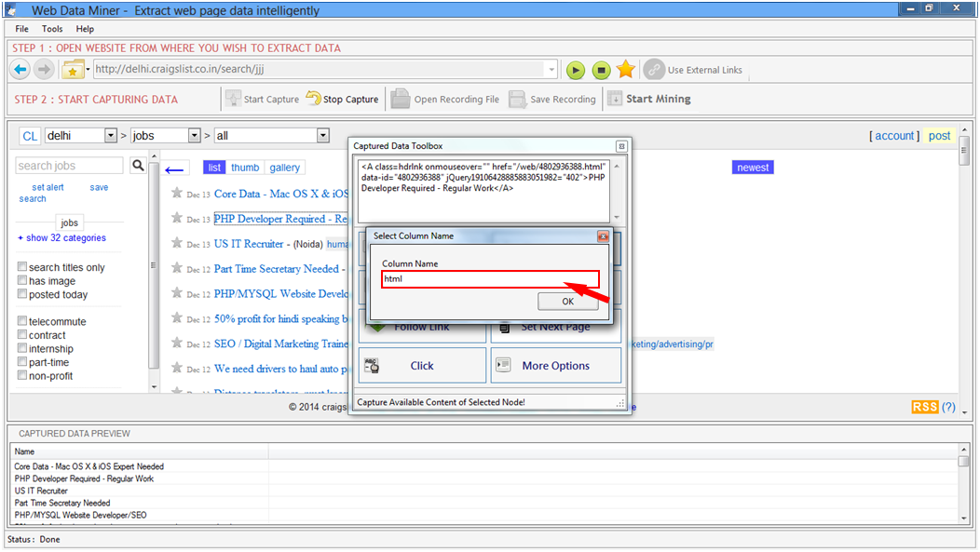Click the set alert link
This screenshot has height=552, width=980.
[48, 187]
